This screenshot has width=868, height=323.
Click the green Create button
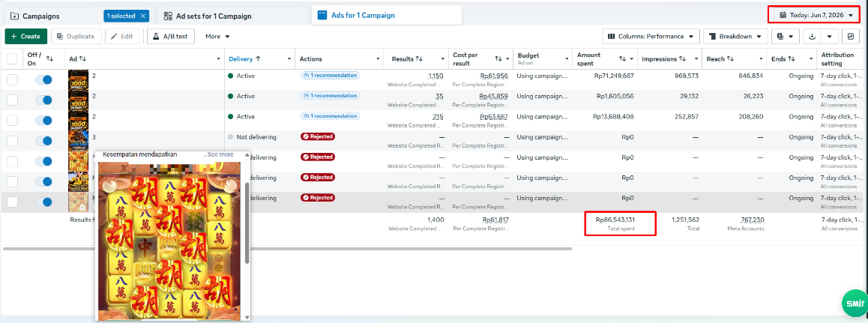pos(25,37)
